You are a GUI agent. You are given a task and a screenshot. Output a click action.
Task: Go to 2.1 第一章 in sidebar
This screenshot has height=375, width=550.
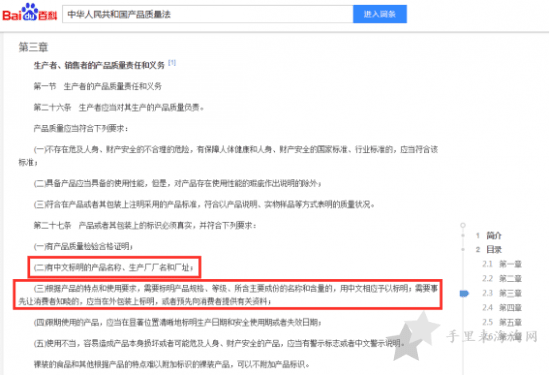coord(502,264)
